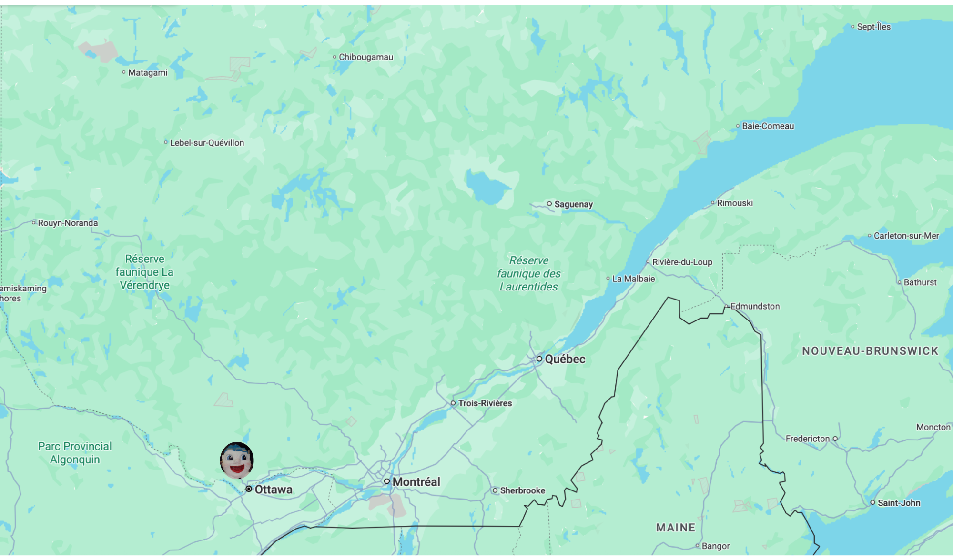The height and width of the screenshot is (560, 953).
Task: Click the Baie-Comeau town label
Action: tap(768, 126)
